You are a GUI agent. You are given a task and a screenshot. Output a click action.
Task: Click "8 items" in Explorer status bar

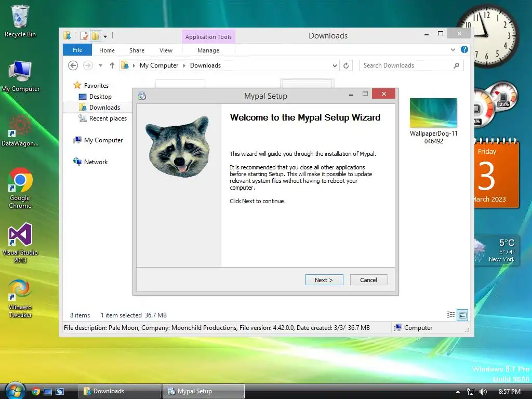(x=80, y=315)
